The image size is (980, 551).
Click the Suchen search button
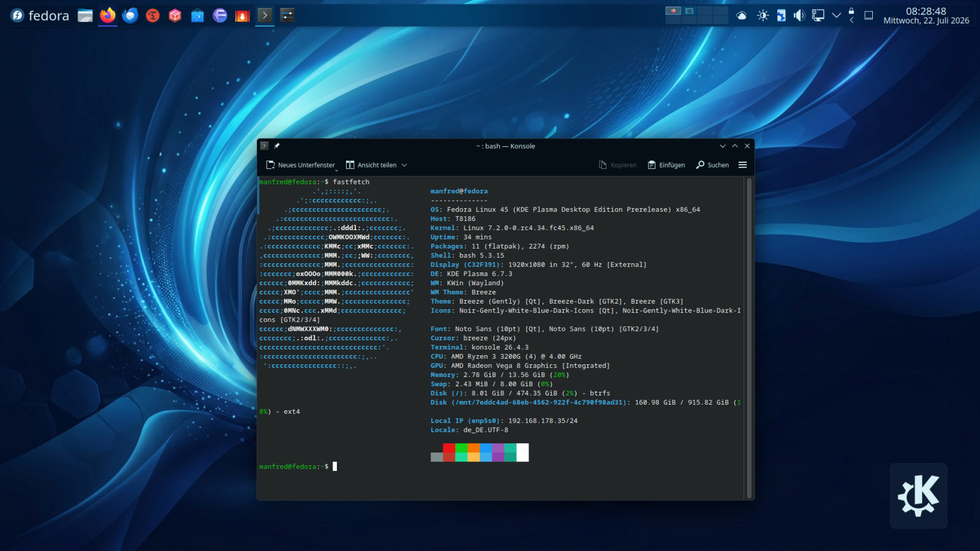pyautogui.click(x=712, y=165)
